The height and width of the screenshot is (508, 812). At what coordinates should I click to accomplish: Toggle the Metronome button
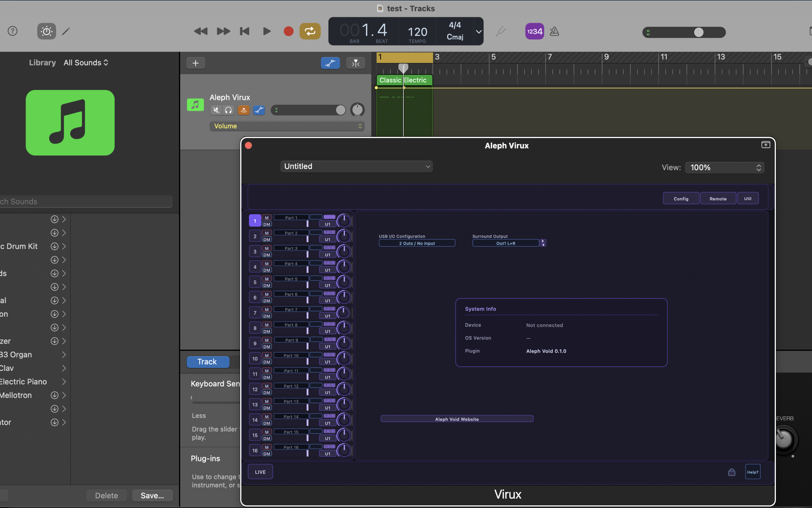[x=554, y=31]
